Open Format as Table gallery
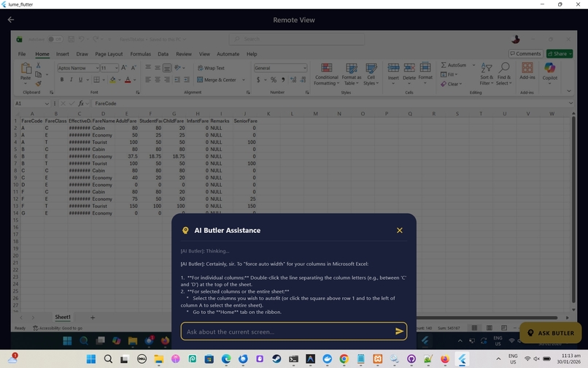588x368 pixels. coord(352,74)
